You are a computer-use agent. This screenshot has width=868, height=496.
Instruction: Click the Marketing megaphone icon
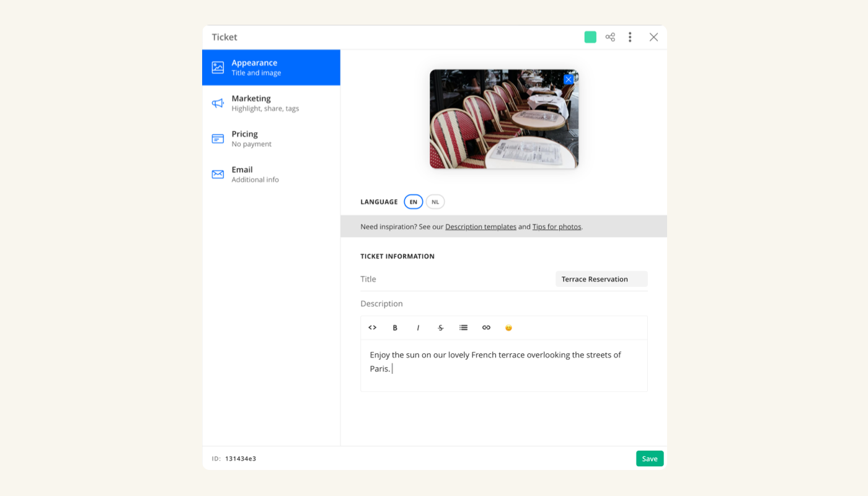(218, 103)
